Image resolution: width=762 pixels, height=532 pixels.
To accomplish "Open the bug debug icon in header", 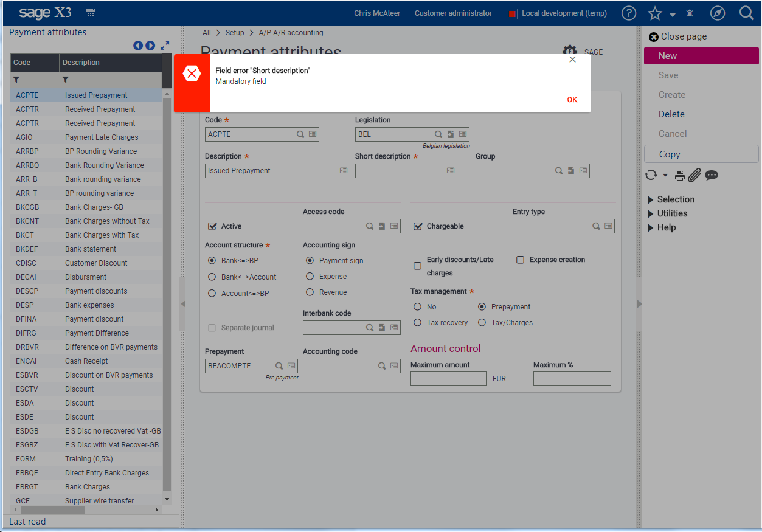I will tap(690, 13).
